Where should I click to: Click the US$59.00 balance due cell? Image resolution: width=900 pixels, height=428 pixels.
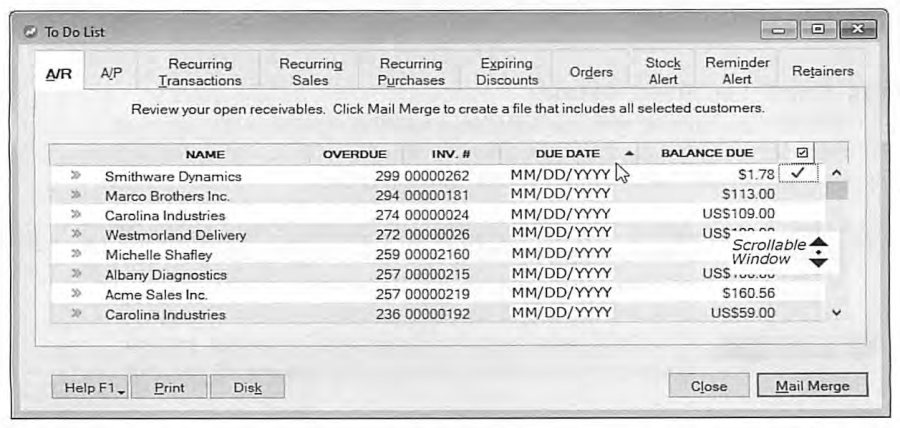(743, 313)
